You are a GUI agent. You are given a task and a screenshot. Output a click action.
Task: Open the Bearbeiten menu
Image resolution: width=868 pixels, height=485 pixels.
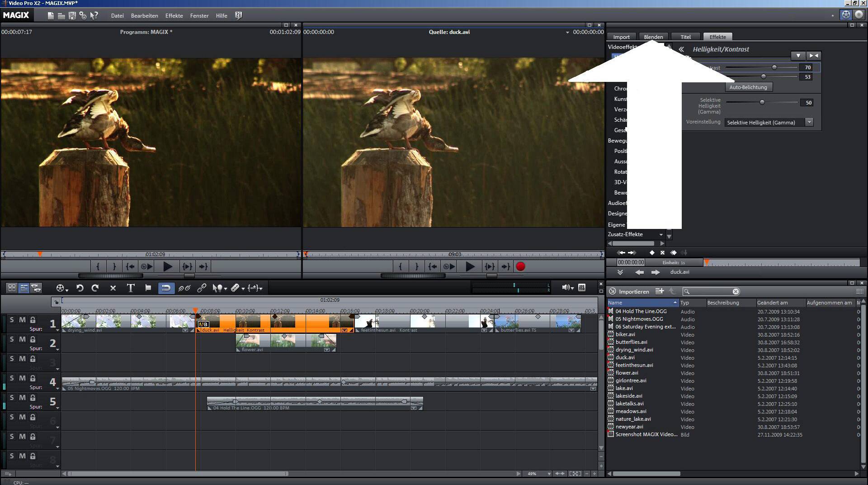click(144, 16)
